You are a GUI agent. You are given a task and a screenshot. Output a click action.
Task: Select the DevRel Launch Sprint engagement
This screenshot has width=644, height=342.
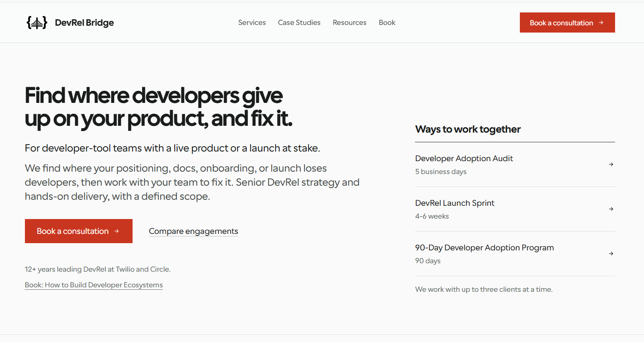point(515,209)
